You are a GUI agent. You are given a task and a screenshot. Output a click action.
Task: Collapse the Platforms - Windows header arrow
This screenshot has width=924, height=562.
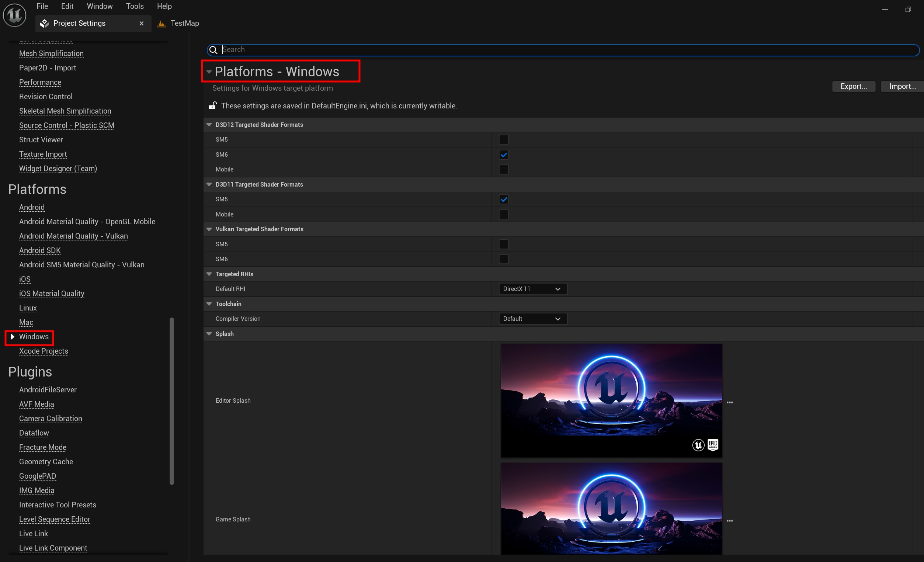click(x=209, y=72)
